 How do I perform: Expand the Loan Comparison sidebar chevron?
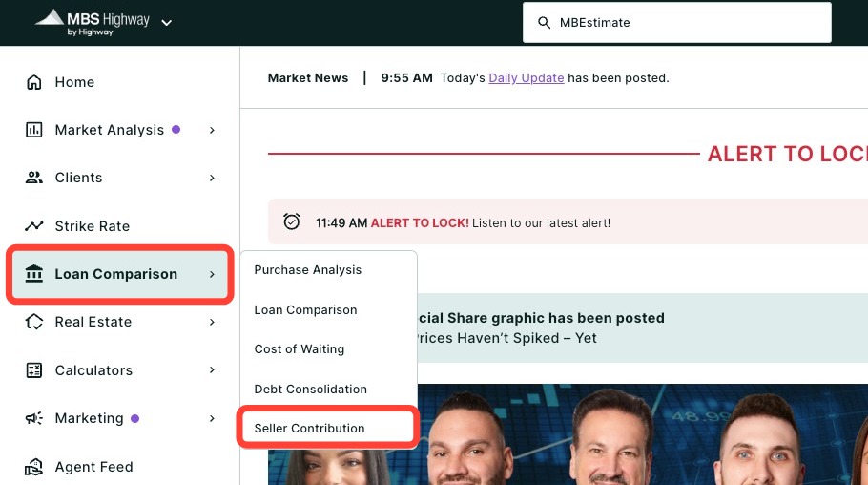pos(212,274)
